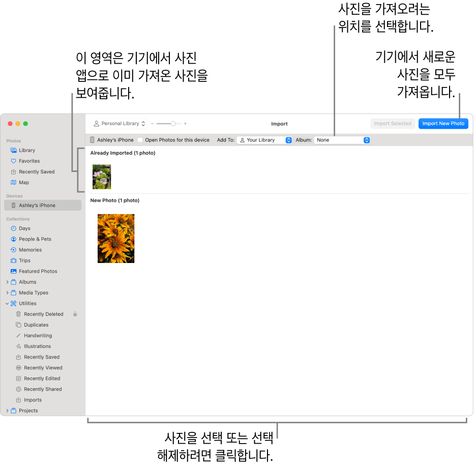
Task: Select the already imported pink flower thumbnail
Action: 102,178
